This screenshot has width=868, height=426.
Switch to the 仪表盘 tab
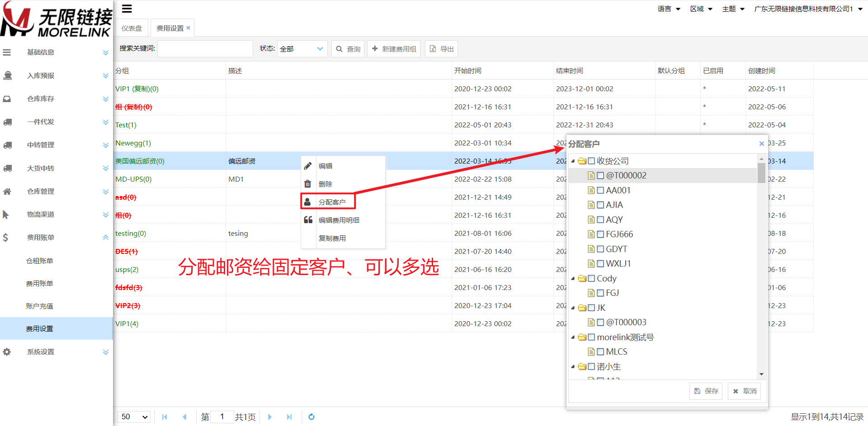[x=132, y=28]
